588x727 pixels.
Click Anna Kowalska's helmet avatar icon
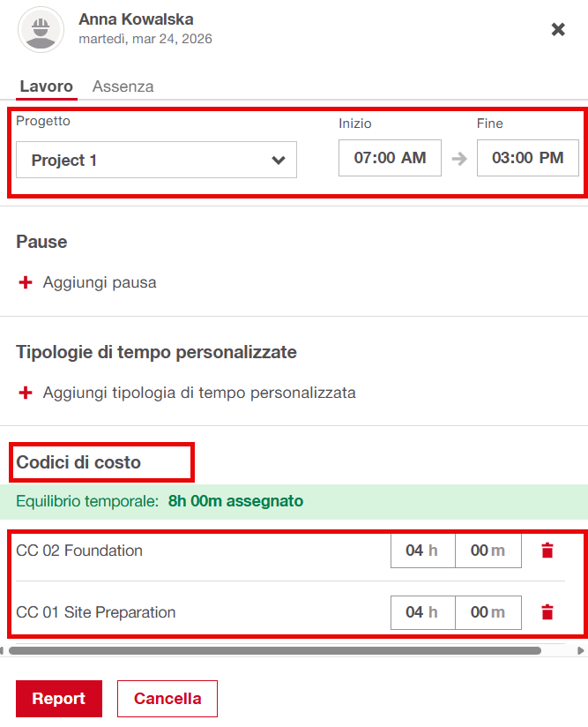pyautogui.click(x=41, y=29)
